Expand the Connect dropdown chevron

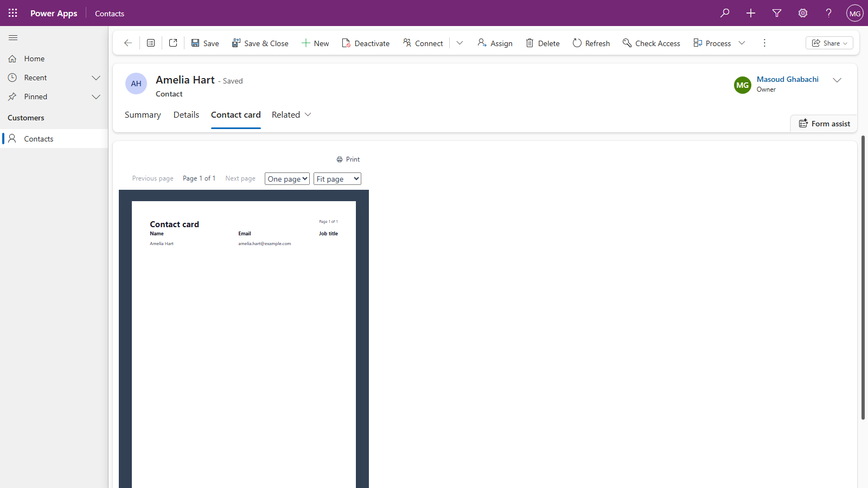[x=459, y=43]
